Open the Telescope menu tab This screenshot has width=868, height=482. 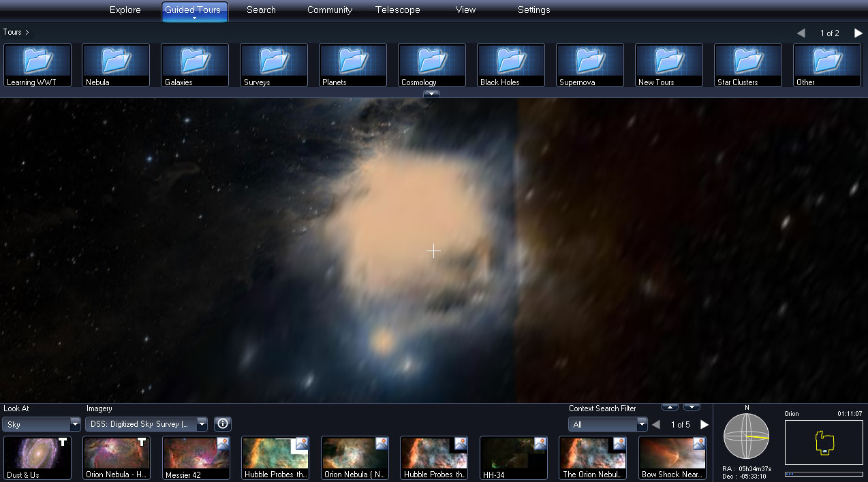click(397, 10)
